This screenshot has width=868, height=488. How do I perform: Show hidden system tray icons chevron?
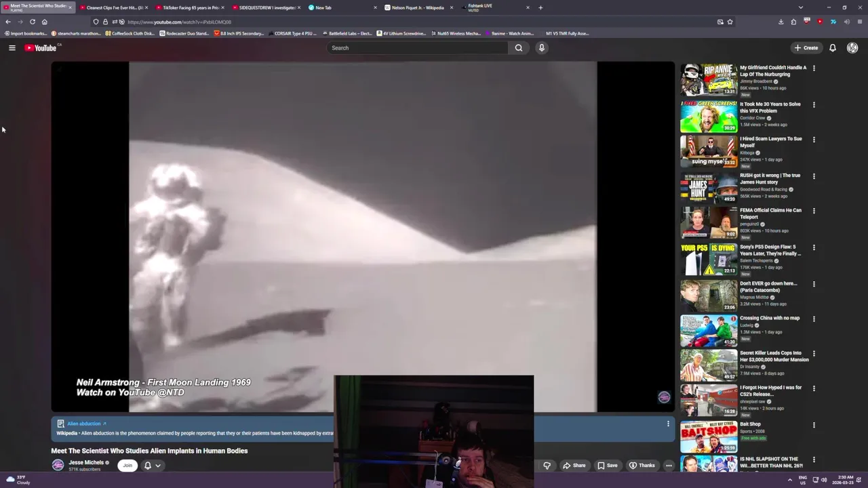pos(789,480)
